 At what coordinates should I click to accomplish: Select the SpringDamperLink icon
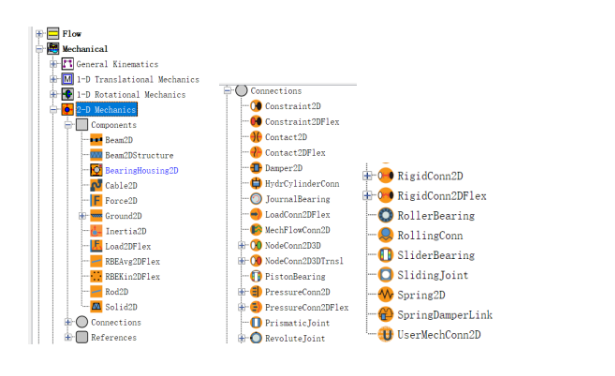coord(386,314)
